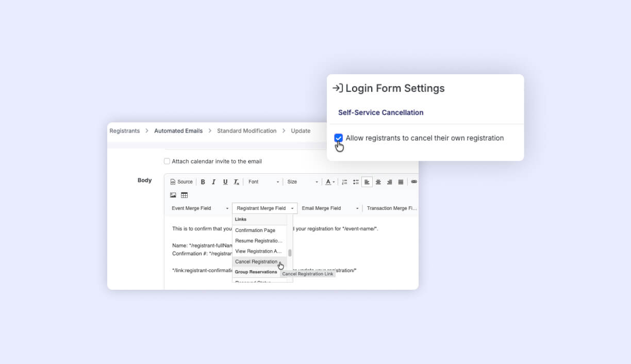
Task: Click the underline formatting icon
Action: [x=225, y=182]
